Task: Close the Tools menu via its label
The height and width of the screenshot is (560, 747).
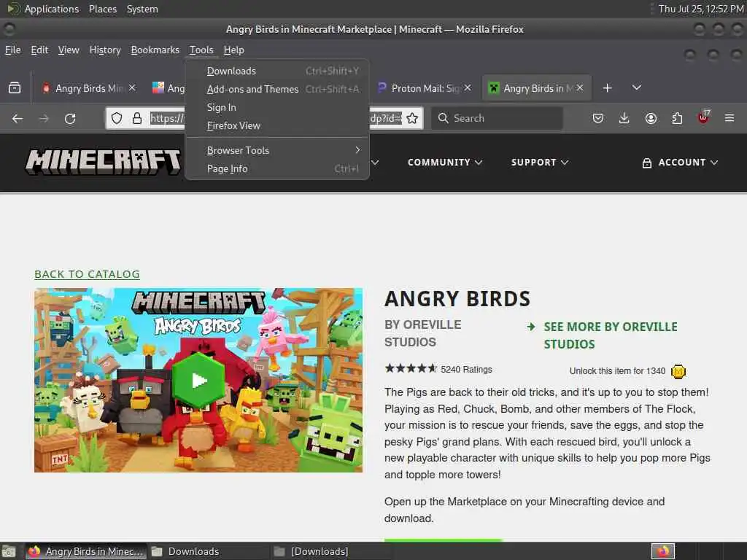Action: pyautogui.click(x=201, y=50)
